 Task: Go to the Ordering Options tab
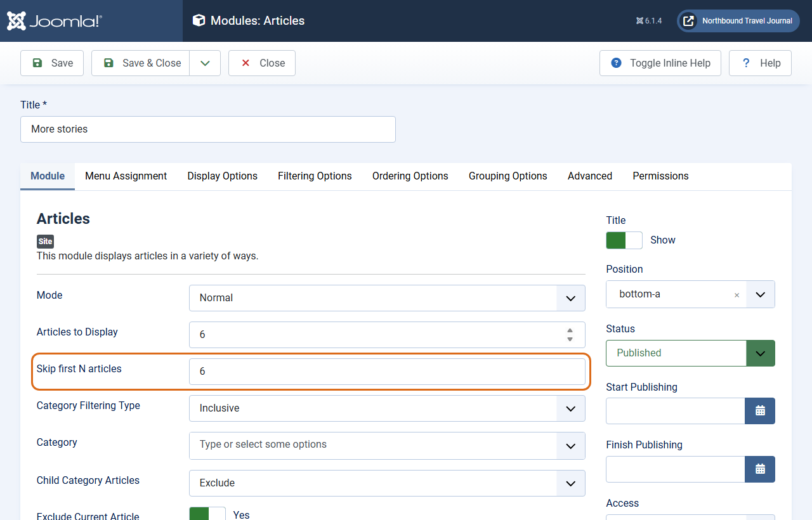410,176
